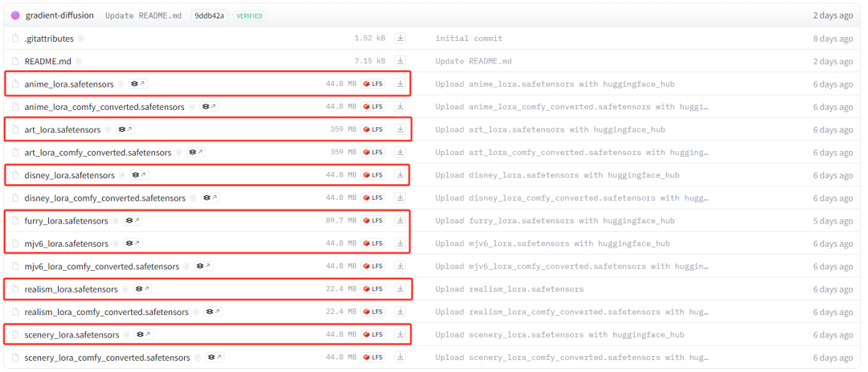The image size is (868, 372).
Task: Click the security scan icon beside .gitattributes
Action: (x=81, y=39)
